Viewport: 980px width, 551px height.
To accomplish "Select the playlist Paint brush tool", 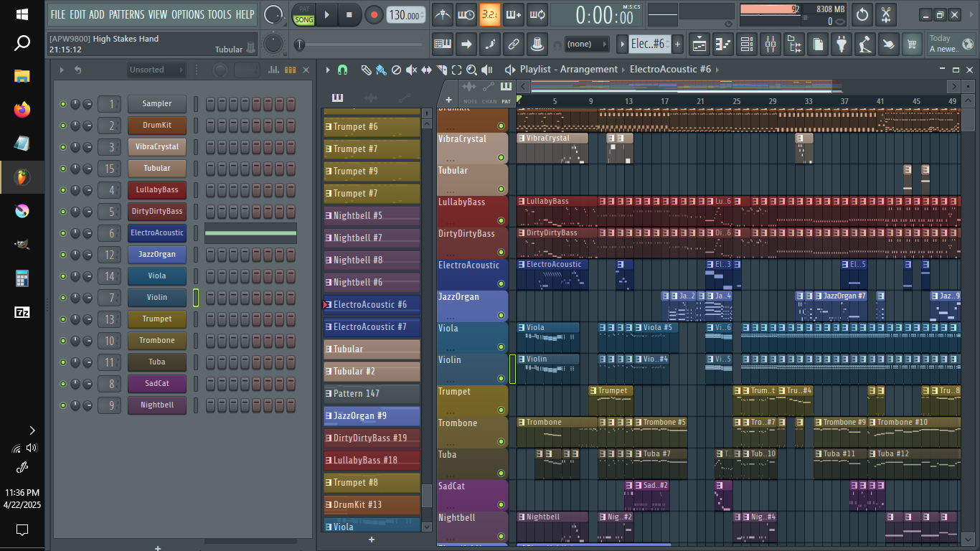I will [381, 70].
